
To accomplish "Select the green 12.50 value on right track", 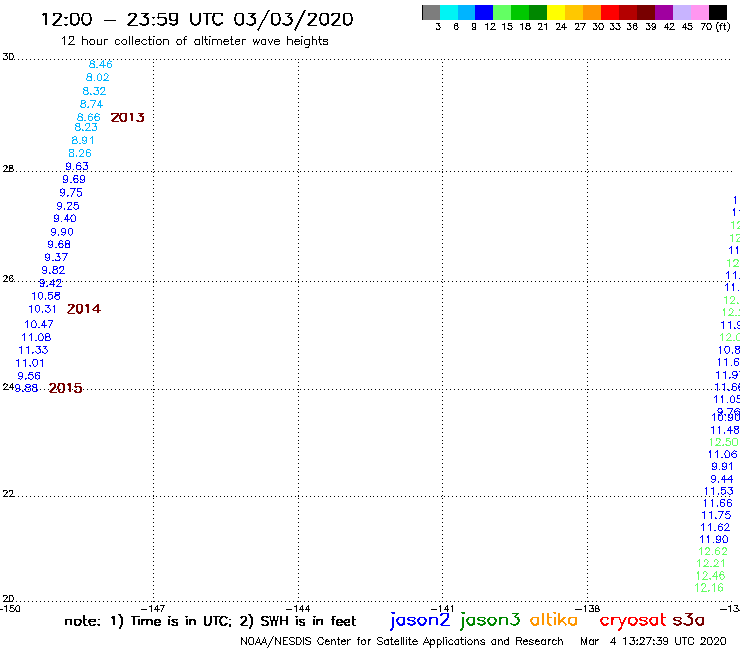I will (723, 442).
